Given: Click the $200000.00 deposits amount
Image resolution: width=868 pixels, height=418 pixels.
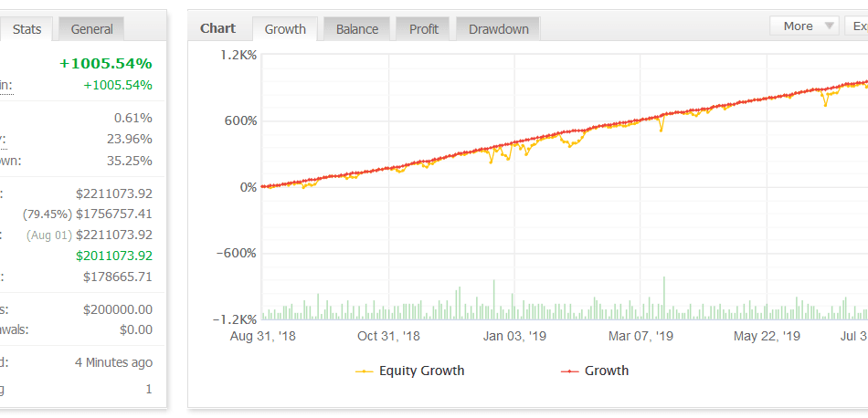Looking at the screenshot, I should click(x=118, y=309).
